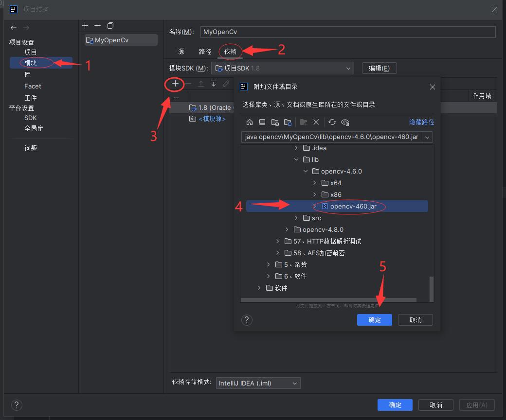Expand the 5、杂货 folder

pyautogui.click(x=268, y=264)
